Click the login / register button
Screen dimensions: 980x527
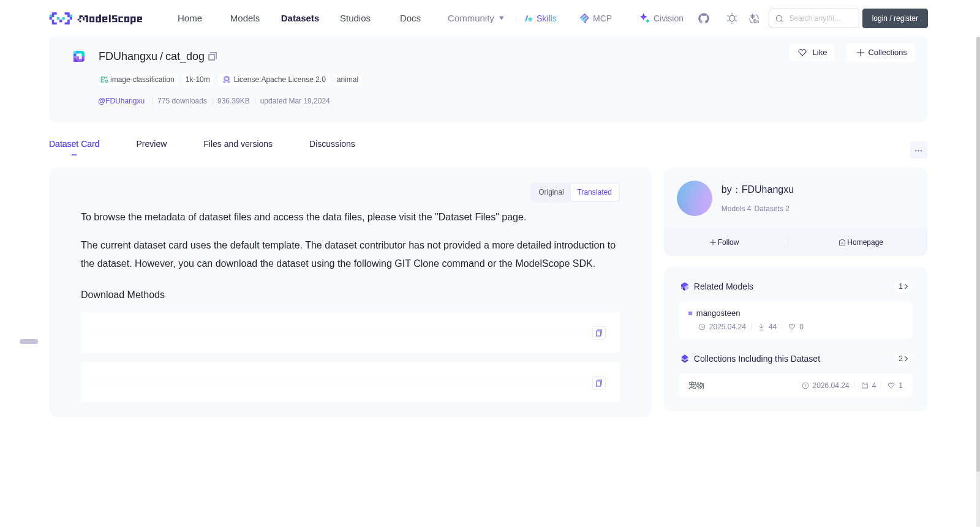tap(895, 18)
